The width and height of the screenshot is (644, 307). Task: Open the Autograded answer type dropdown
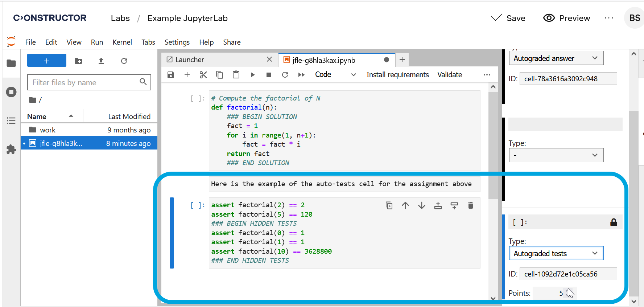556,58
